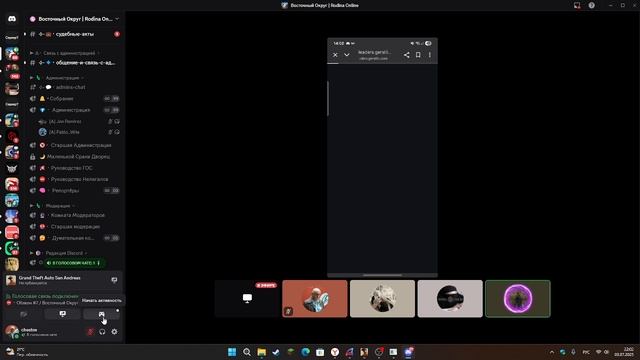Screen dimensions: 640x360
Task: Toggle the muted microphone icon
Action: 90,332
